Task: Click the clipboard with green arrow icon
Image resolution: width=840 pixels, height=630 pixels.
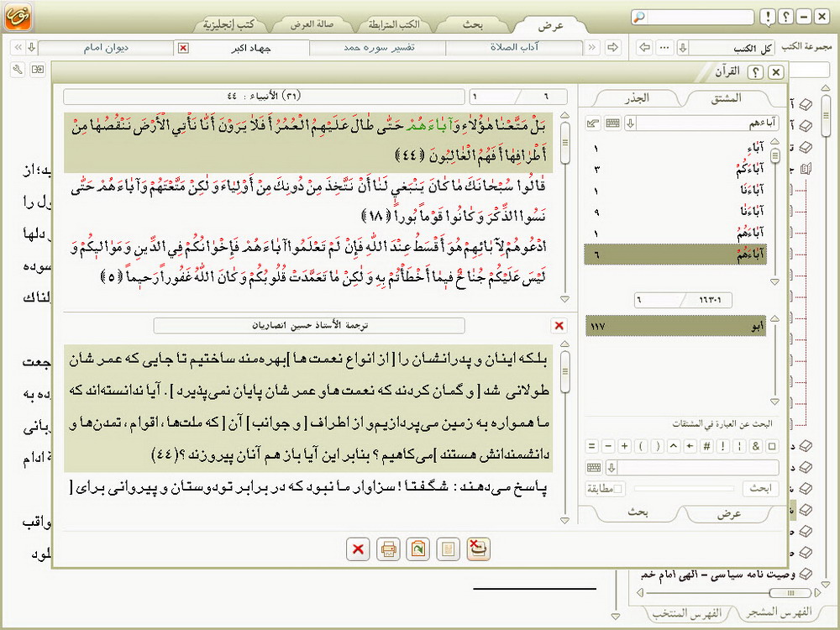Action: (417, 549)
